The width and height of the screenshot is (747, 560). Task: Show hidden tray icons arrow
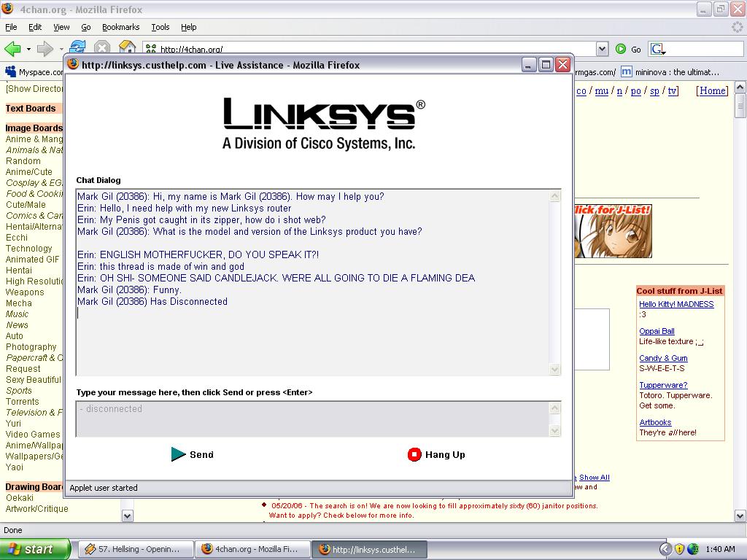coord(665,549)
